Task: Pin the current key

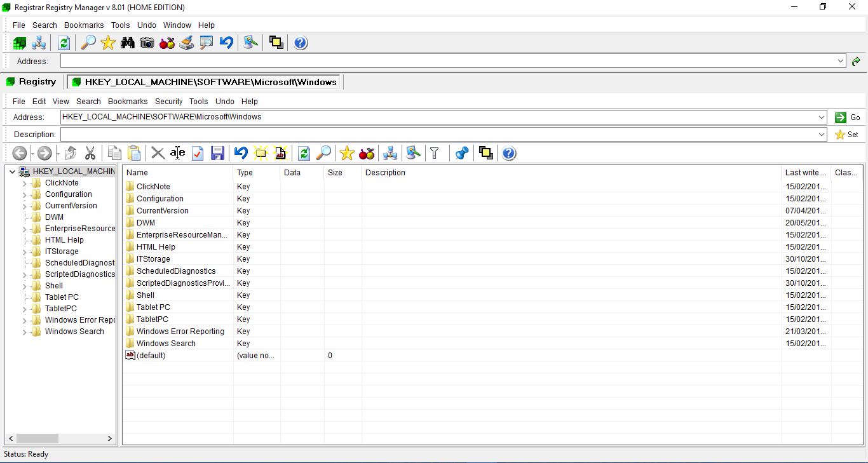Action: click(x=461, y=152)
